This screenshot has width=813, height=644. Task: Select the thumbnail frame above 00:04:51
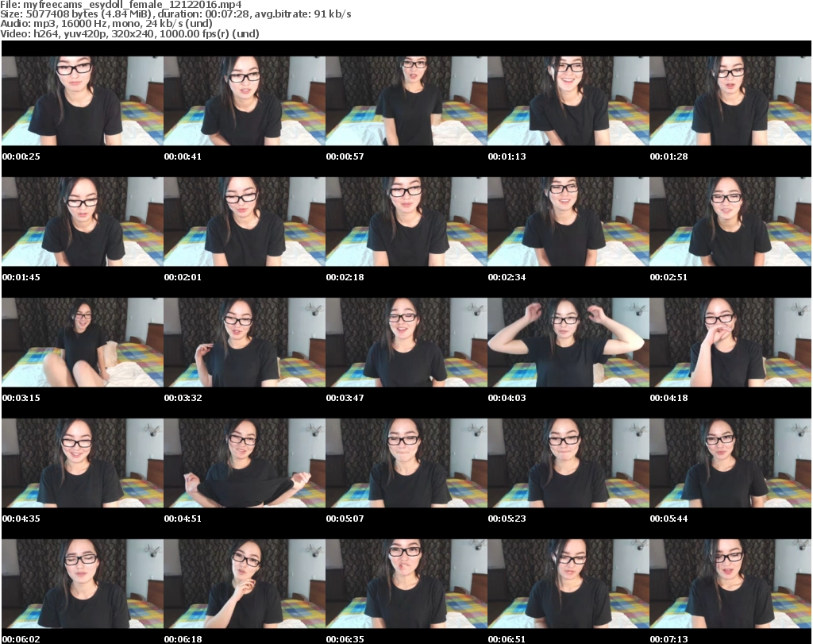245,463
